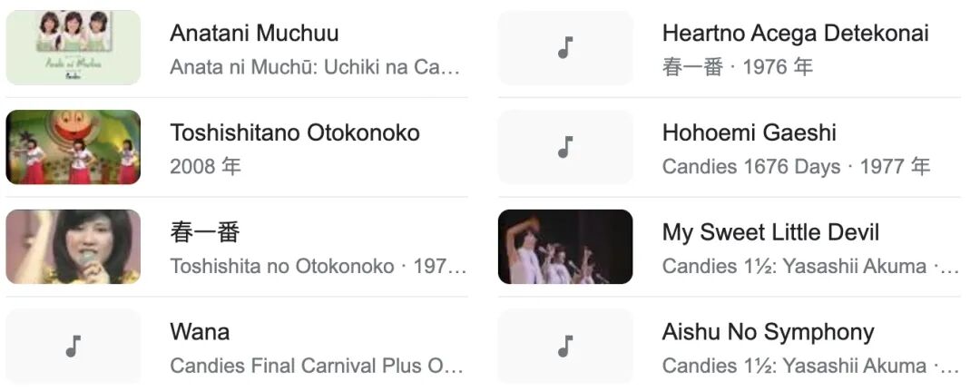Open the Hohoemi Gaeshi song title

click(749, 133)
